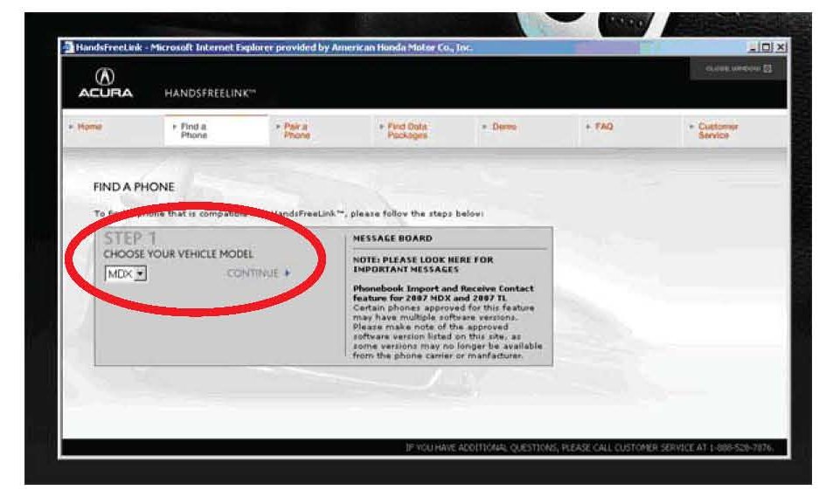Close the browser with the title bar X
This screenshot has width=840, height=504.
pos(780,46)
